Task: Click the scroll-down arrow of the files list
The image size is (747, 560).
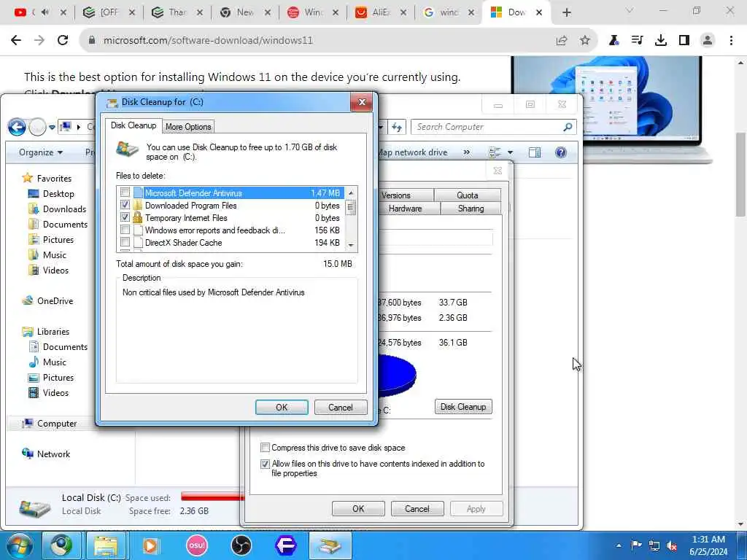Action: [x=351, y=245]
